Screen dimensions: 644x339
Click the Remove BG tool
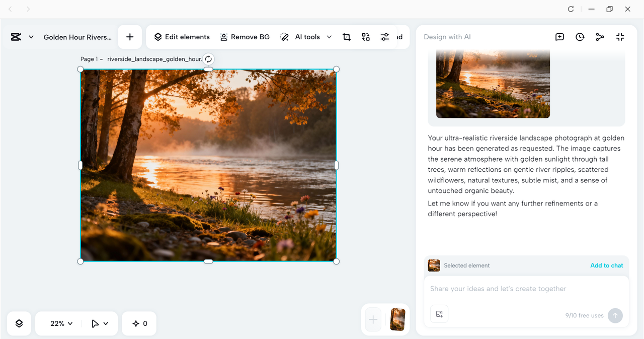pos(245,36)
